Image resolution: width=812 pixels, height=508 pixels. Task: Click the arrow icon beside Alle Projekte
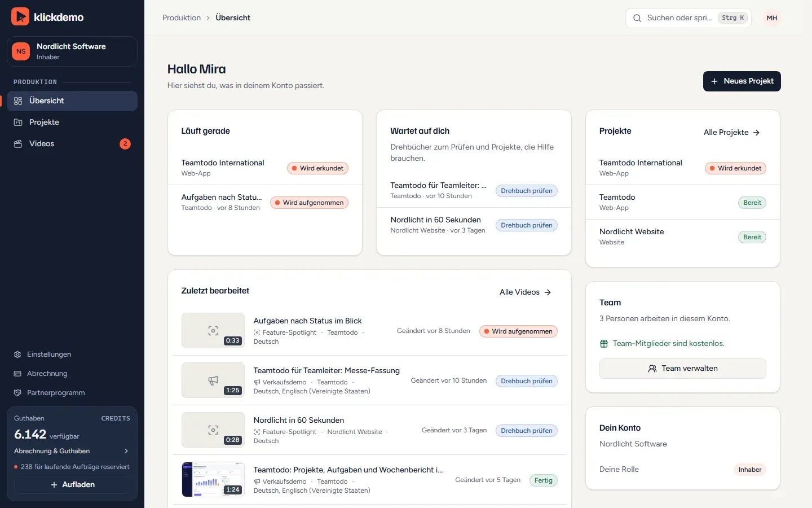tap(757, 133)
